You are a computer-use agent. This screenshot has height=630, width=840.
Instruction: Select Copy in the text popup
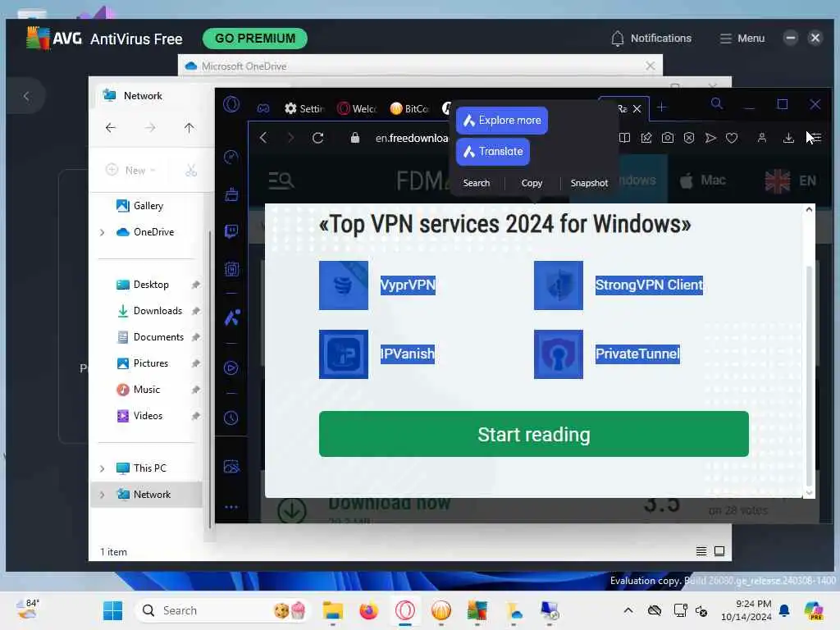click(532, 183)
